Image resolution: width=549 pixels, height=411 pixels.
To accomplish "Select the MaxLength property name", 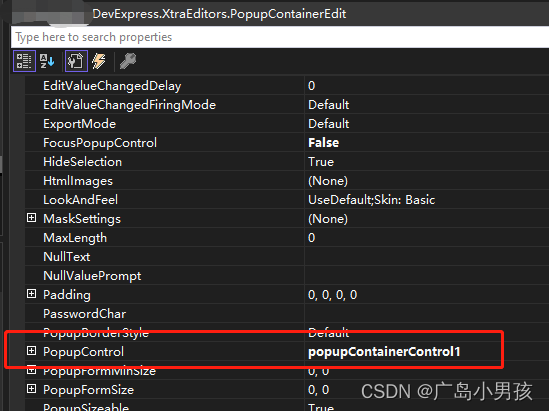I will pyautogui.click(x=75, y=238).
